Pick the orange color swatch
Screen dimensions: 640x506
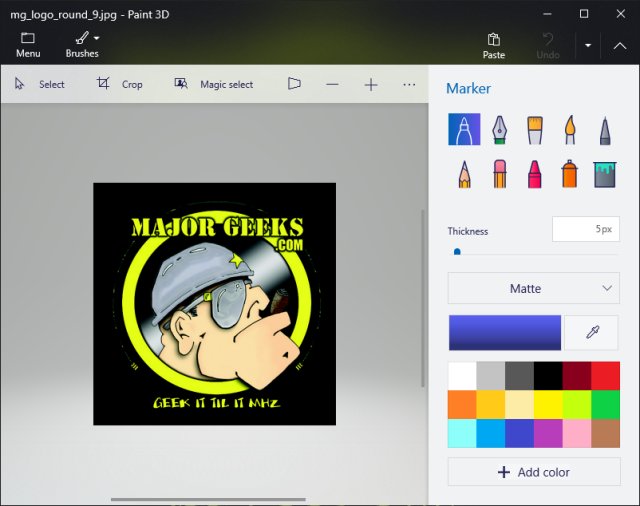coord(462,404)
